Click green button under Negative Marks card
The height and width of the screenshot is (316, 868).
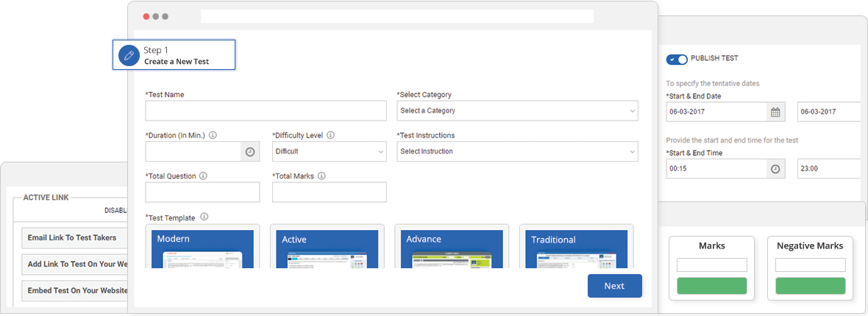point(811,286)
